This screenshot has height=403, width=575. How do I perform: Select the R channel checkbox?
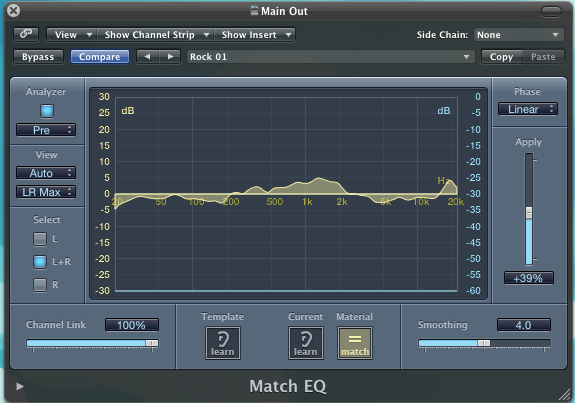pyautogui.click(x=40, y=285)
